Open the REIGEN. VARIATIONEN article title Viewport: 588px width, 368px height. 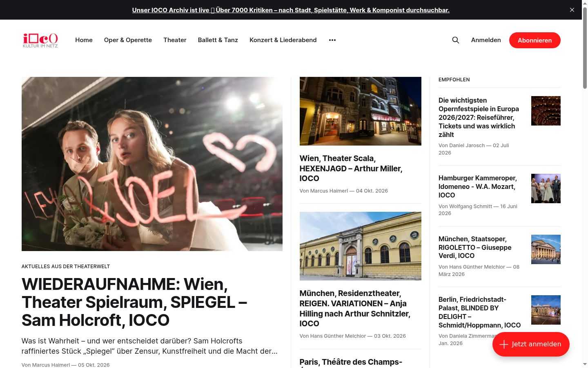point(355,308)
